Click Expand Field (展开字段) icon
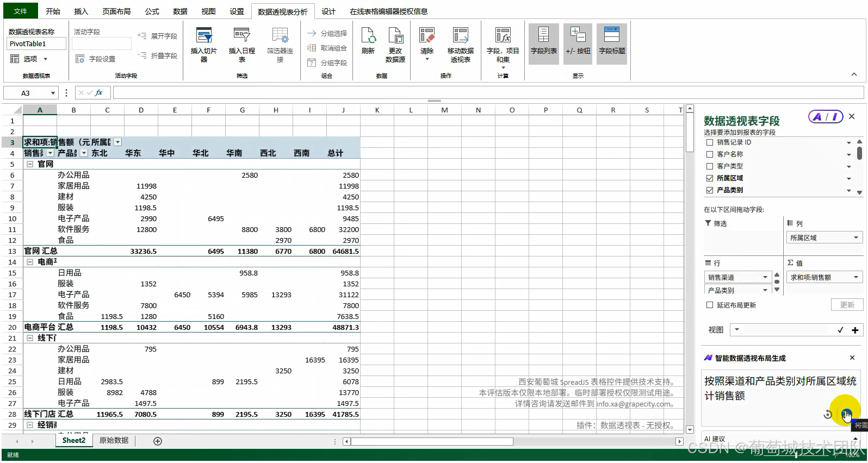Screen dimensions: 868x463 [x=142, y=36]
